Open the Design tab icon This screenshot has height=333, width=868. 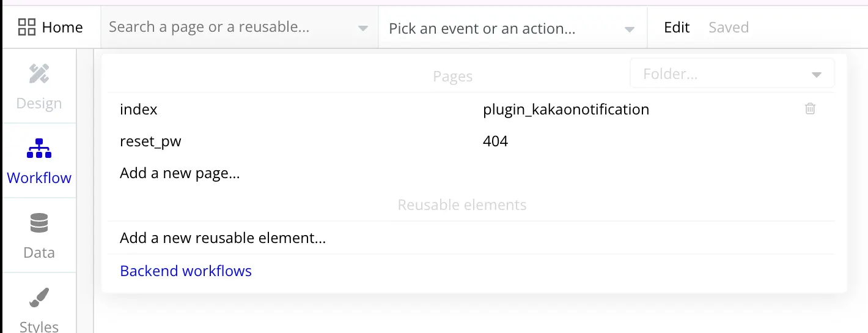point(39,75)
